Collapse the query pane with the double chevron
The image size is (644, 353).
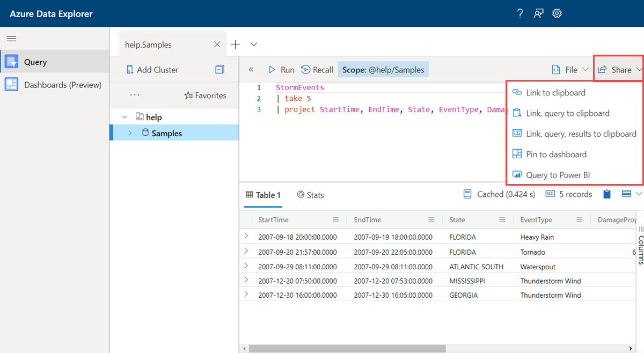tap(251, 69)
